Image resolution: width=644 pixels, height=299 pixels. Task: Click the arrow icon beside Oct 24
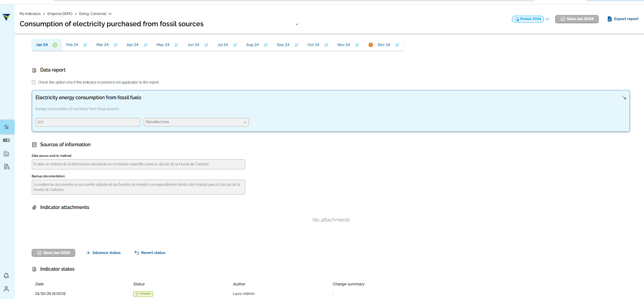(326, 45)
